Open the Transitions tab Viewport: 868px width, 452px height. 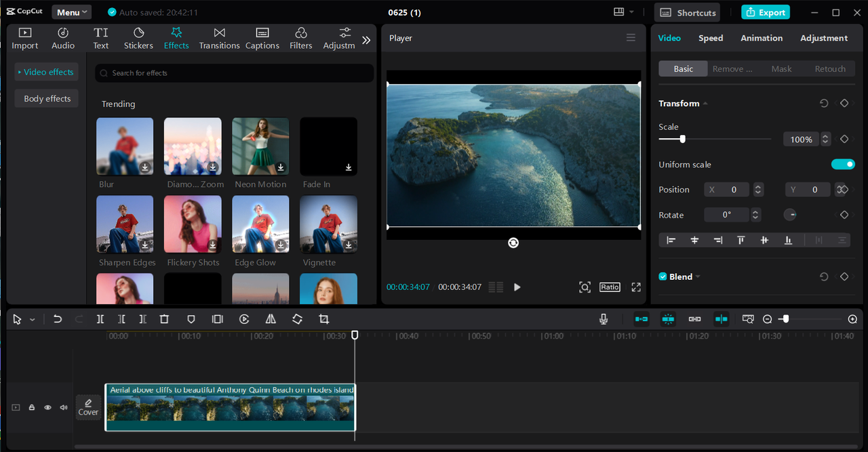(x=219, y=39)
